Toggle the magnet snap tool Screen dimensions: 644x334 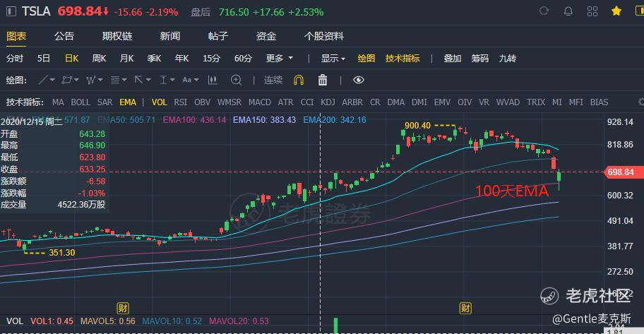click(299, 80)
